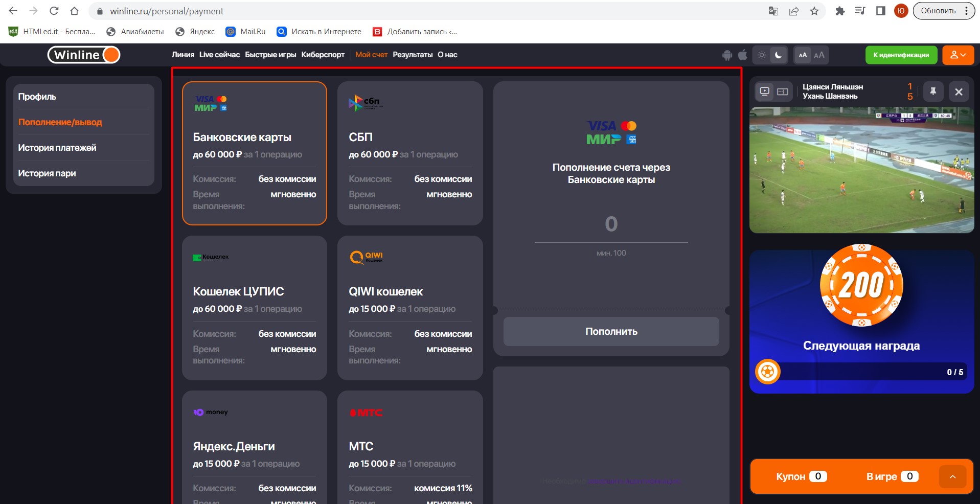The width and height of the screenshot is (980, 504).
Task: Open the Mail.Ru bookmark
Action: click(x=246, y=32)
